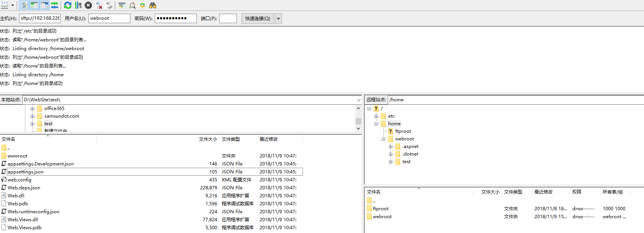Click the magnifier toolbar icon

pyautogui.click(x=132, y=5)
